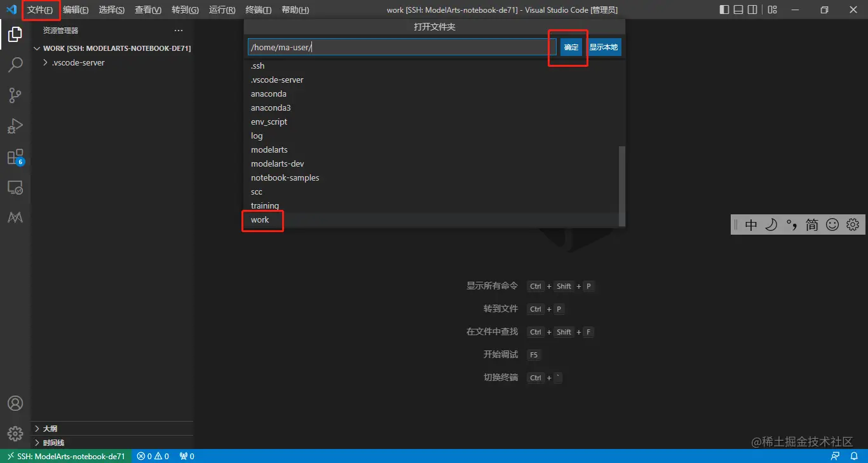Open the Run and Debug view icon

pyautogui.click(x=15, y=126)
